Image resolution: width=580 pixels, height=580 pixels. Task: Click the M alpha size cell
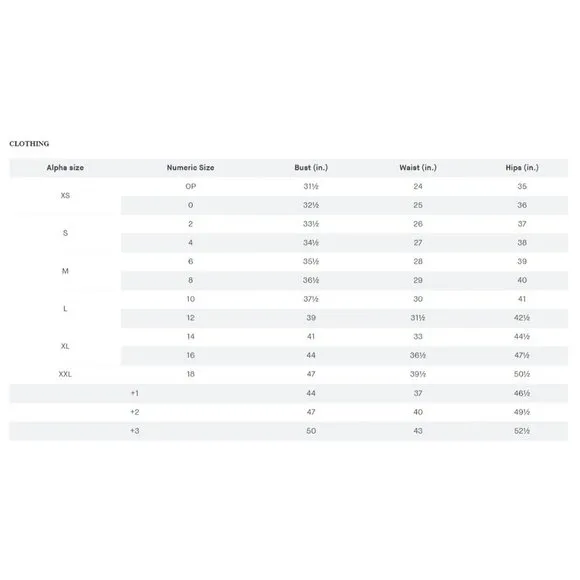point(65,271)
